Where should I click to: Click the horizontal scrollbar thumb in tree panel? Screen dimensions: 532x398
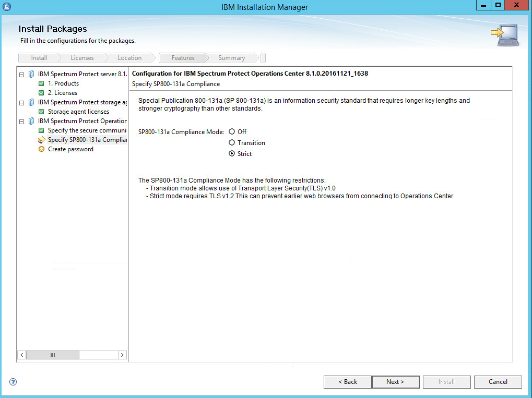click(x=52, y=355)
